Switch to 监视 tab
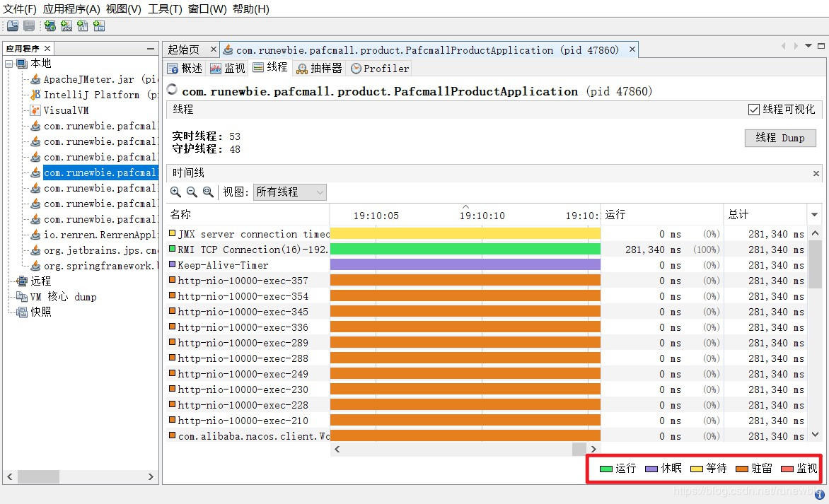 tap(228, 68)
